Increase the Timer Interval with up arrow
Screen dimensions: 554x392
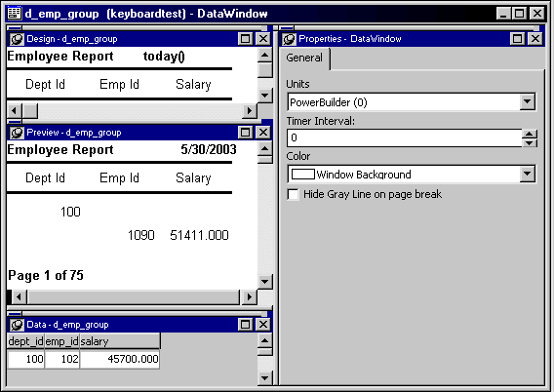(x=530, y=134)
